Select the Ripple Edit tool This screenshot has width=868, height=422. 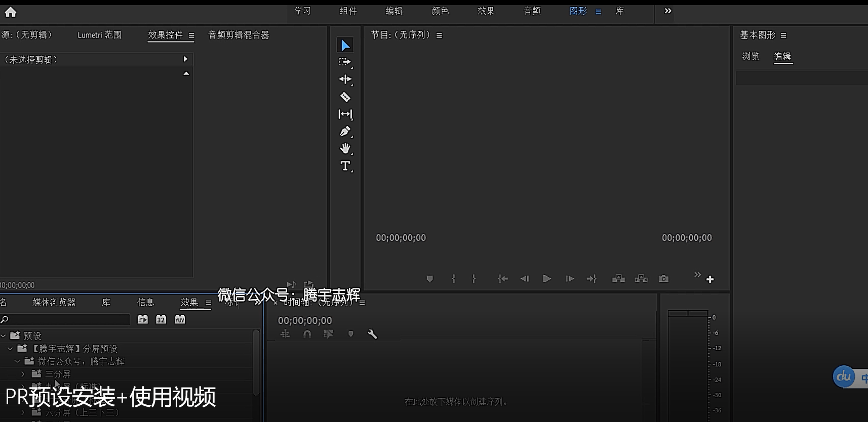(x=345, y=79)
